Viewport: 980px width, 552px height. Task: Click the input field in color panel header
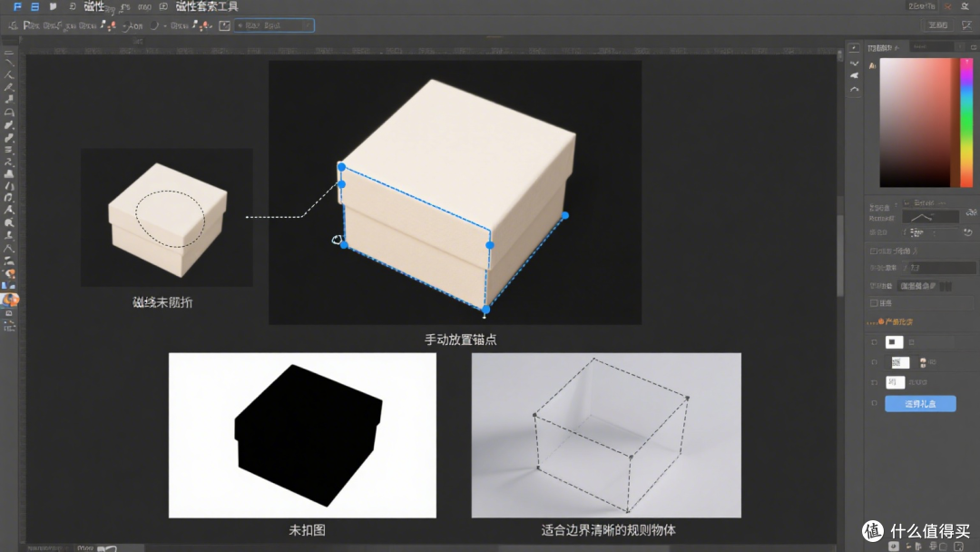(x=932, y=47)
